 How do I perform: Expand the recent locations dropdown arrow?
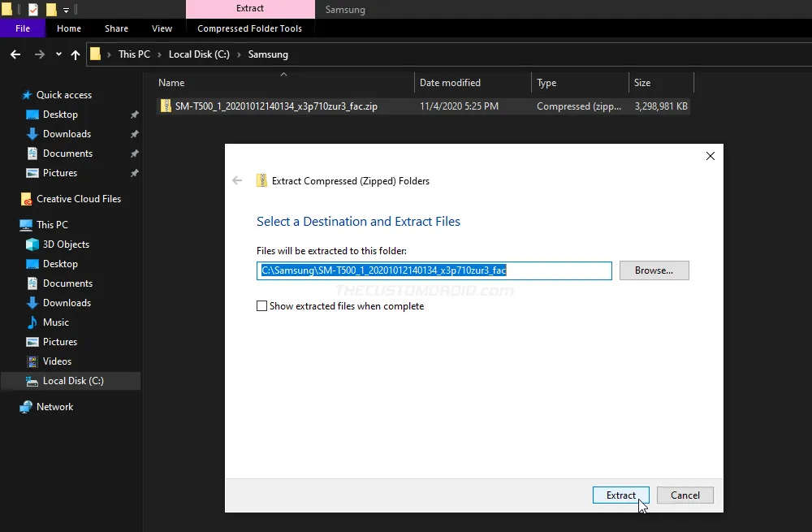[x=58, y=54]
